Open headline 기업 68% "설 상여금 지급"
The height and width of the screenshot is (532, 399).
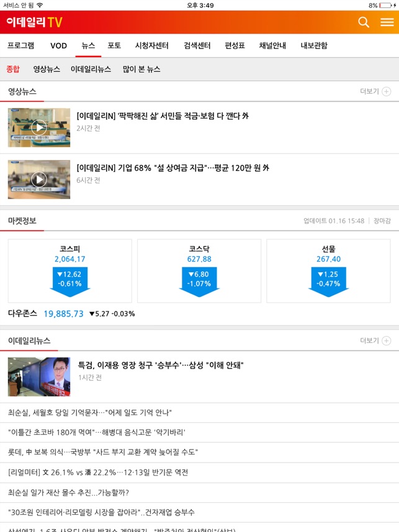[173, 168]
